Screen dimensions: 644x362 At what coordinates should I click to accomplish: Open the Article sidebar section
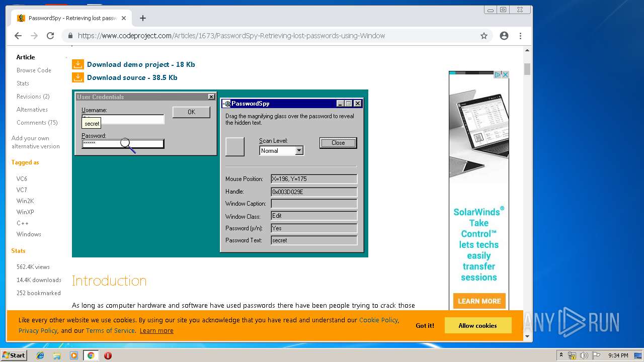coord(26,57)
